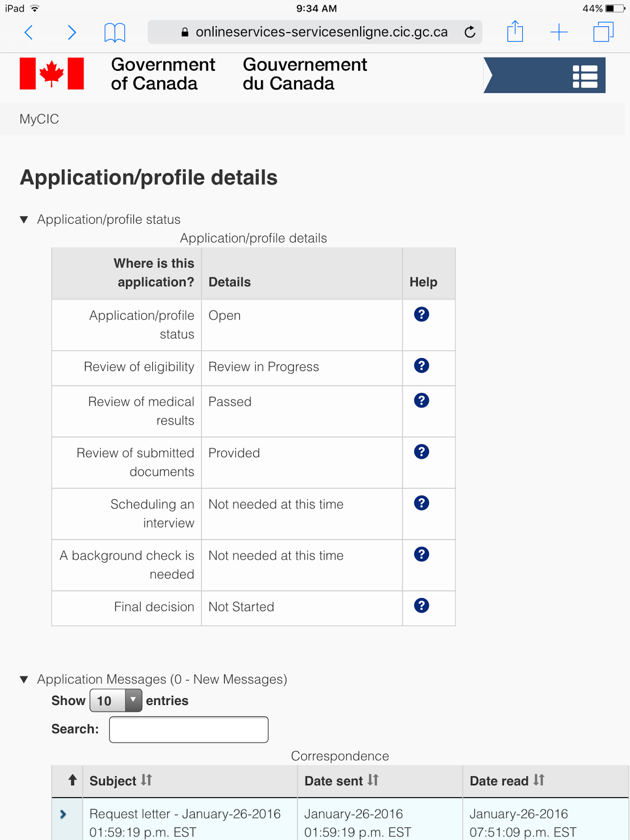Open the site menu list icon
Viewport: 630px width, 840px height.
[x=585, y=76]
